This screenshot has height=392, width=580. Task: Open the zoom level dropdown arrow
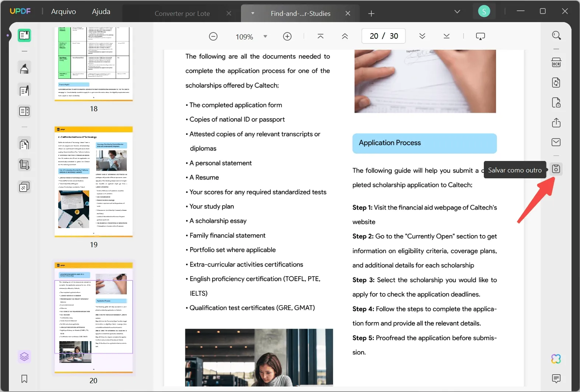265,36
